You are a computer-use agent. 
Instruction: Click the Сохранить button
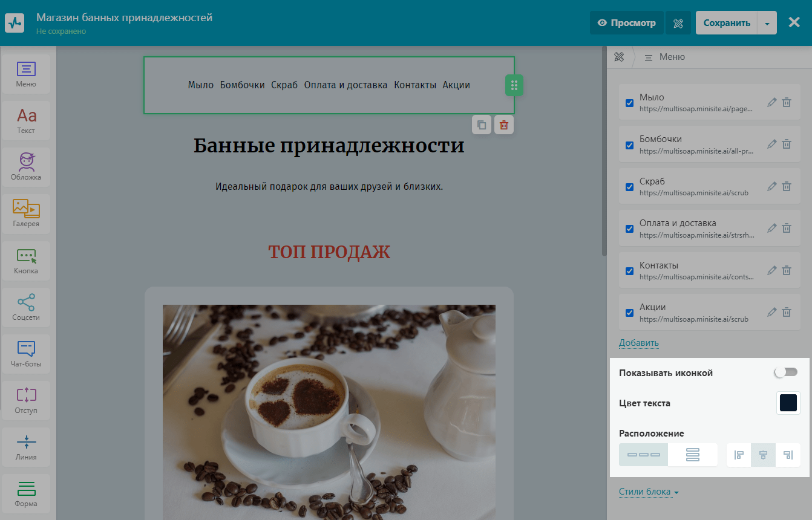(x=727, y=23)
